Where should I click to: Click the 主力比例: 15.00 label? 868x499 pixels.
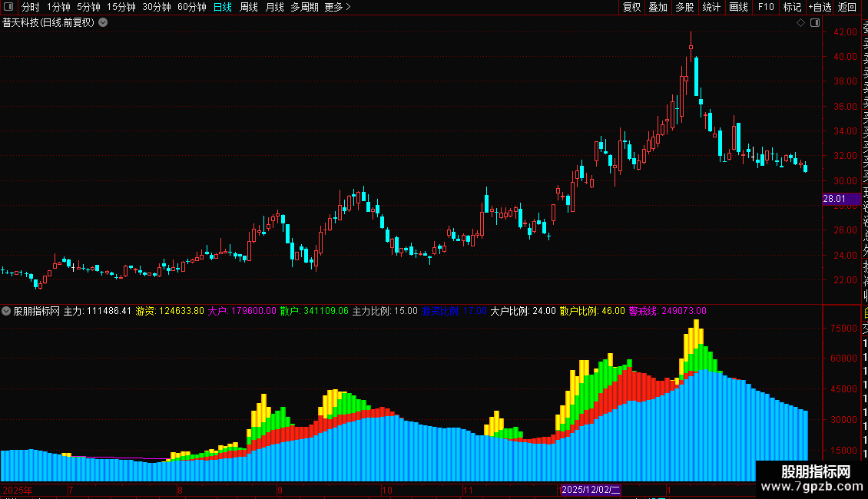[386, 311]
